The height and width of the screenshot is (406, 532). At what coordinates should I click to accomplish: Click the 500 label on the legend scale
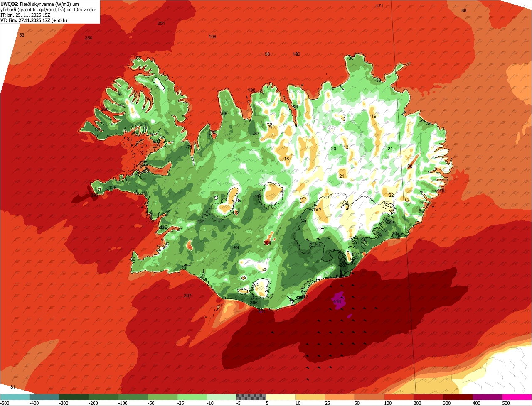(x=506, y=403)
